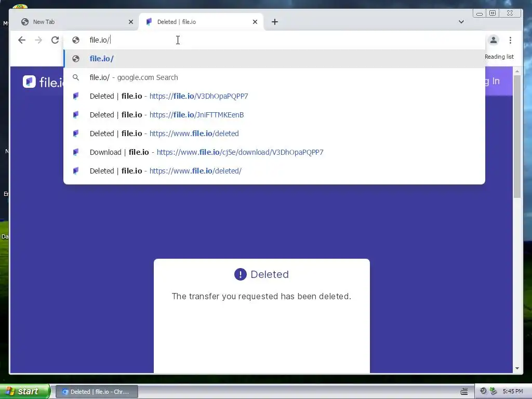Click the magnifier icon in search suggestion

coord(76,77)
